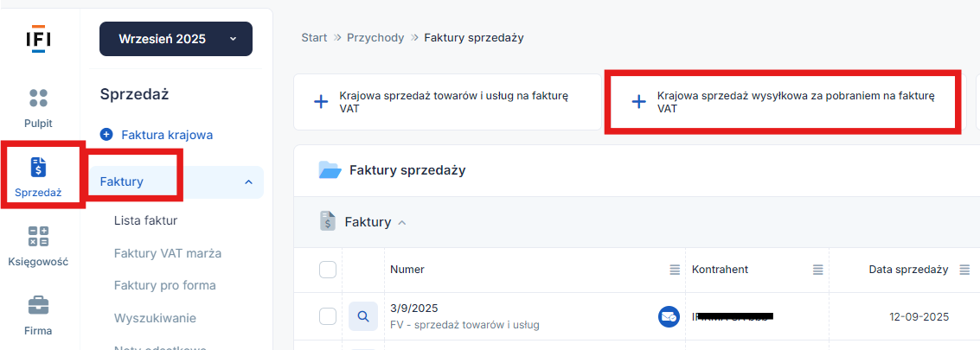Collapse the Faktury sidebar section
The image size is (980, 350).
[248, 181]
